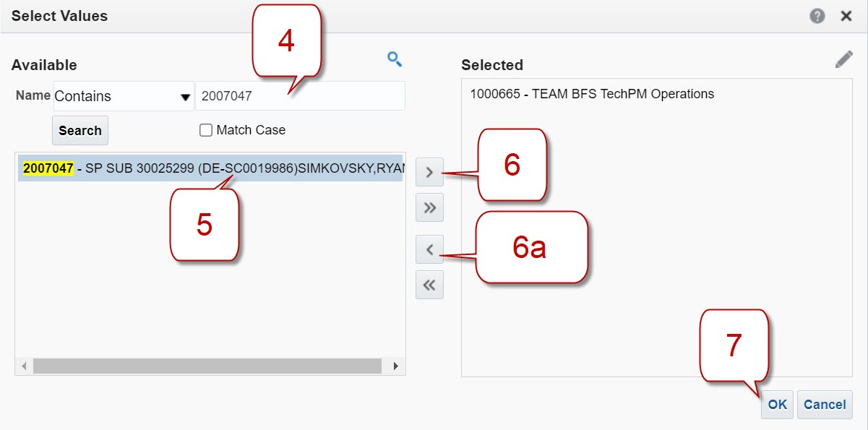Move all values with double right arrow
The width and height of the screenshot is (868, 430).
point(429,208)
